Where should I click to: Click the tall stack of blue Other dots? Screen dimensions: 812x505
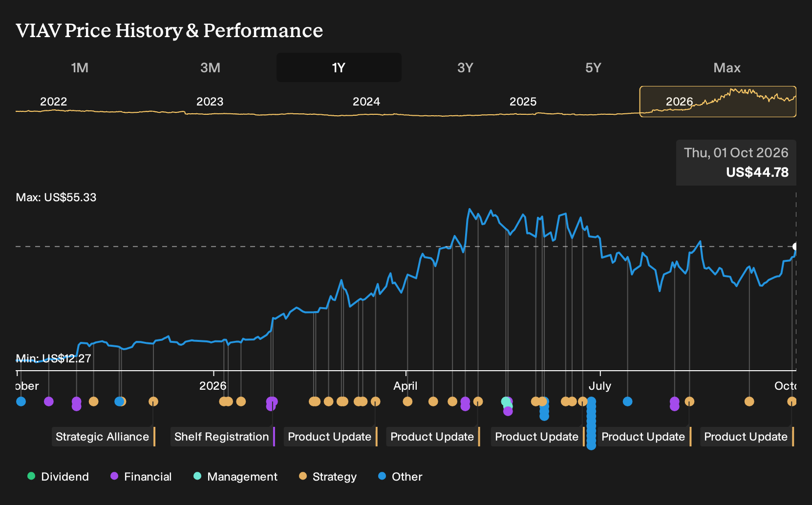coord(591,423)
